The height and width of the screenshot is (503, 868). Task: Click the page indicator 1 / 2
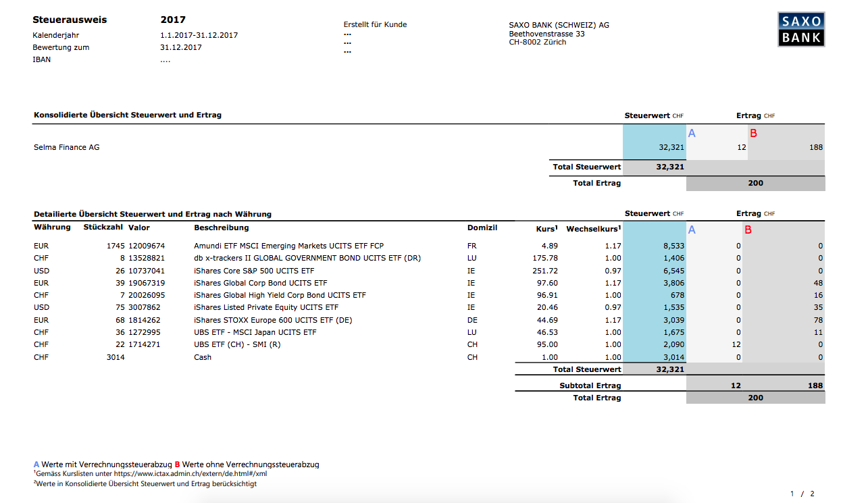[802, 494]
